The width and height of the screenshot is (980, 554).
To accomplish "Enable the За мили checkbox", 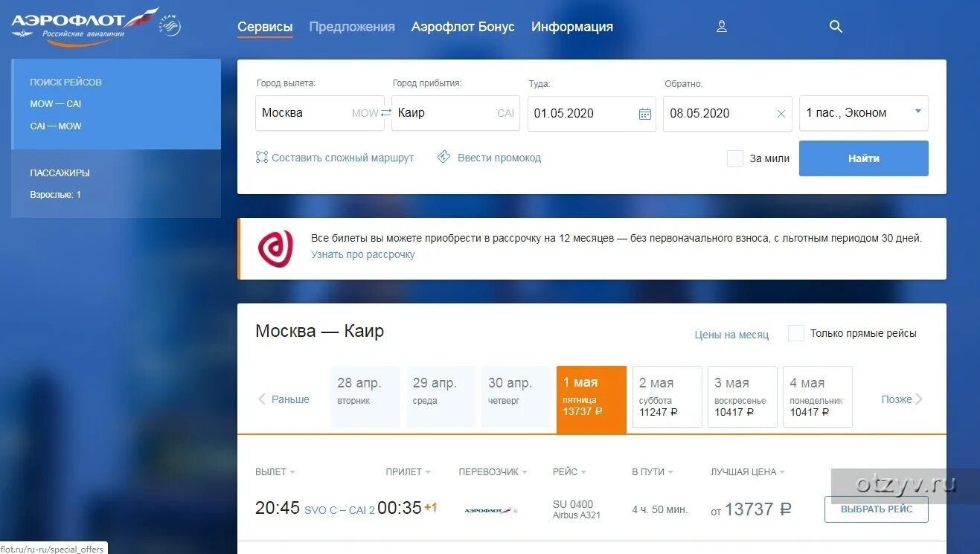I will (x=734, y=158).
